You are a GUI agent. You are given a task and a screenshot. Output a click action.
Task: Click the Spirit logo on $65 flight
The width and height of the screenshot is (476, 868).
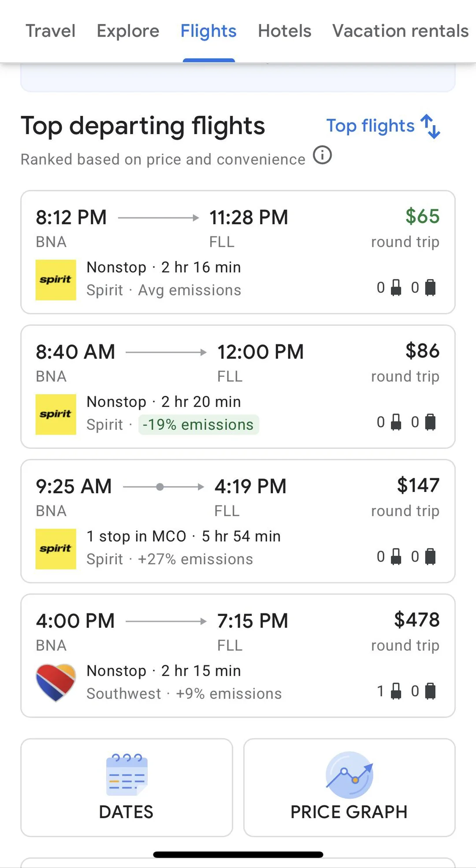coord(56,279)
